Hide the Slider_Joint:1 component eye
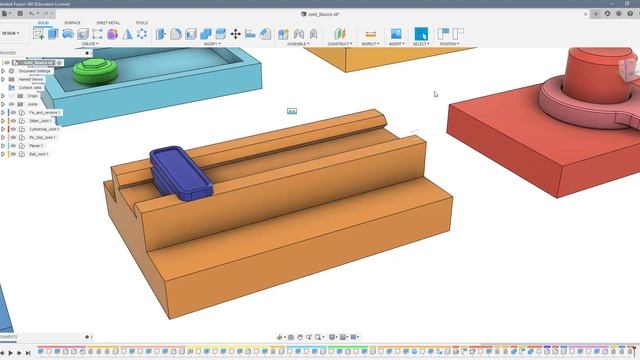 pos(13,121)
